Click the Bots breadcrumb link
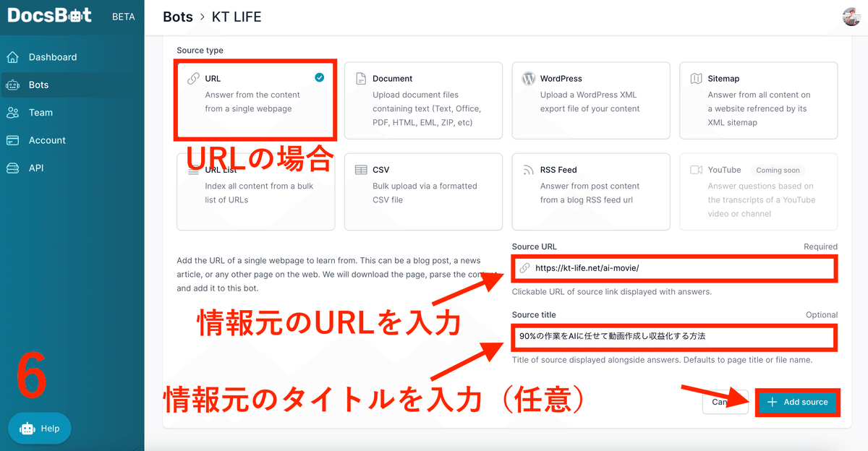This screenshot has width=868, height=451. point(178,16)
